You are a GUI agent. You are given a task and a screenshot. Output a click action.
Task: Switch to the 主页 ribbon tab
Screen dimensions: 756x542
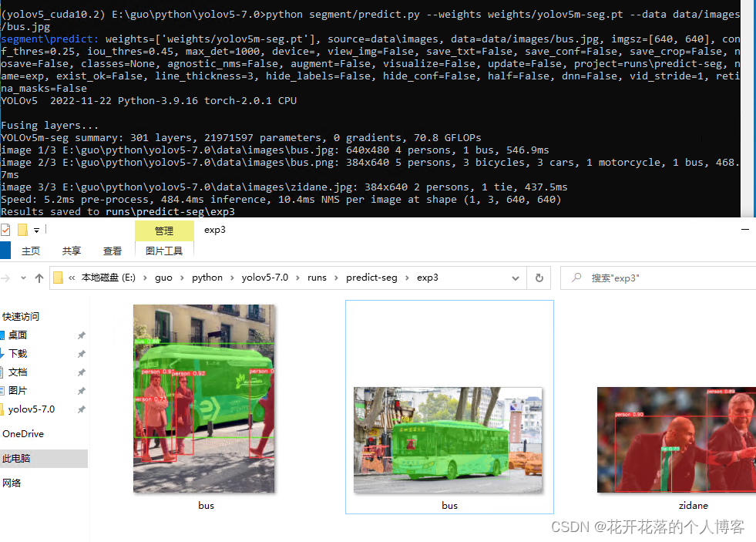(x=31, y=251)
